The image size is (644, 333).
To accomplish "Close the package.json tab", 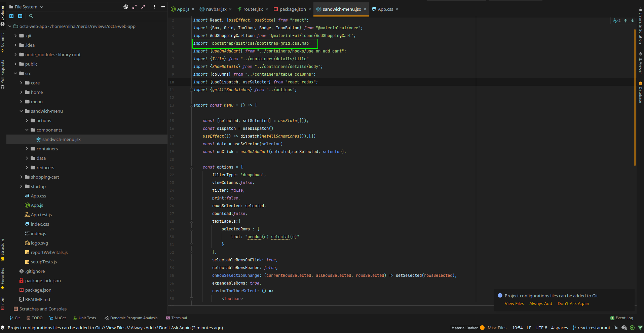I will 310,9.
